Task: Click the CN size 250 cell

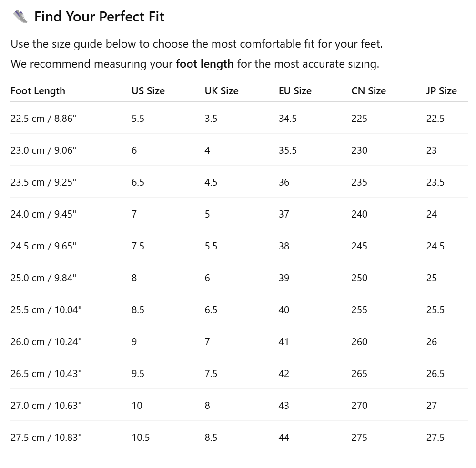Action: [359, 278]
